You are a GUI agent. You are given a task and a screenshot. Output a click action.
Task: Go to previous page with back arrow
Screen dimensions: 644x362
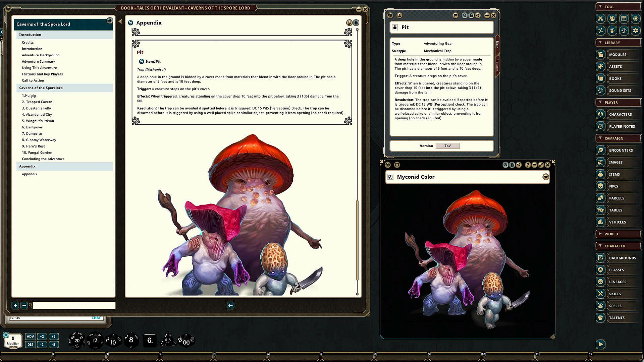click(230, 305)
